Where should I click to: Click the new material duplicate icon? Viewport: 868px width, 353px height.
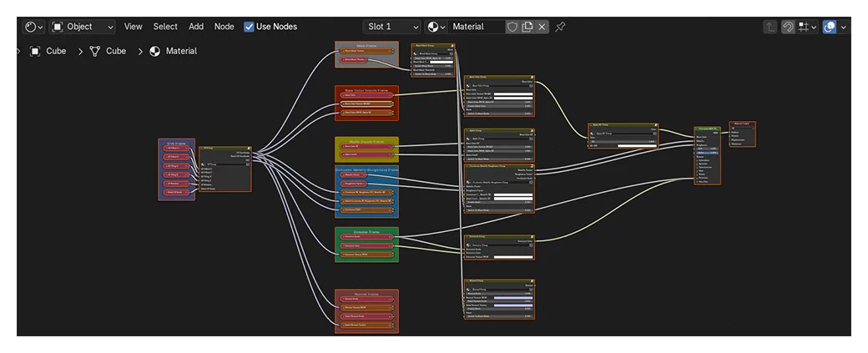[x=527, y=27]
